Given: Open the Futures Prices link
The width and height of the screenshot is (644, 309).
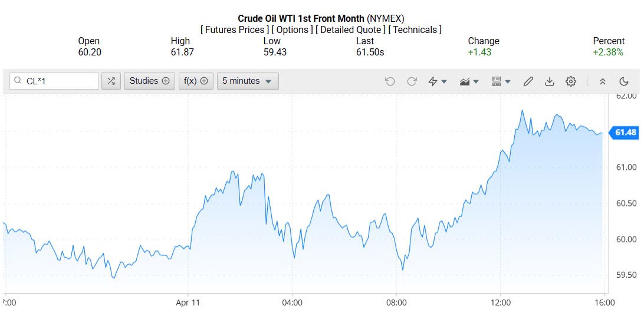Looking at the screenshot, I should 235,30.
